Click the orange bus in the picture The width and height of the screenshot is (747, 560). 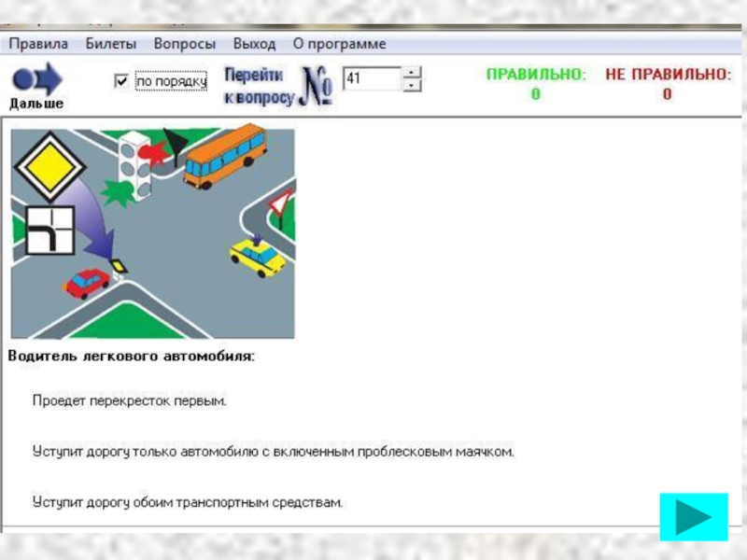tap(224, 156)
